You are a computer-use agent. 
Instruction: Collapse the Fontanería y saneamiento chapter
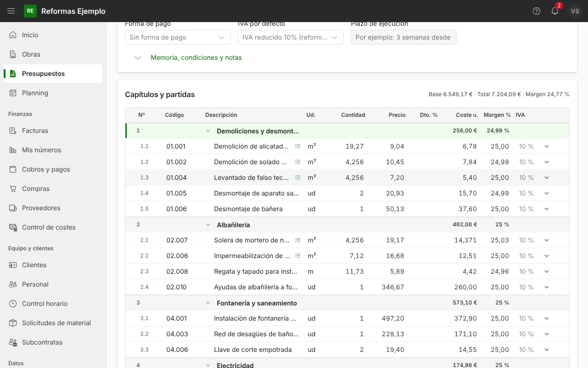[208, 303]
